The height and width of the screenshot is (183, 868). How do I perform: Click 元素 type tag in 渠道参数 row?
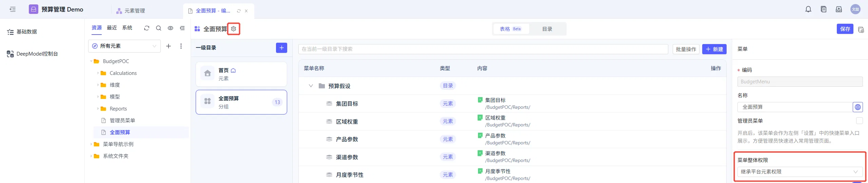[x=448, y=157]
